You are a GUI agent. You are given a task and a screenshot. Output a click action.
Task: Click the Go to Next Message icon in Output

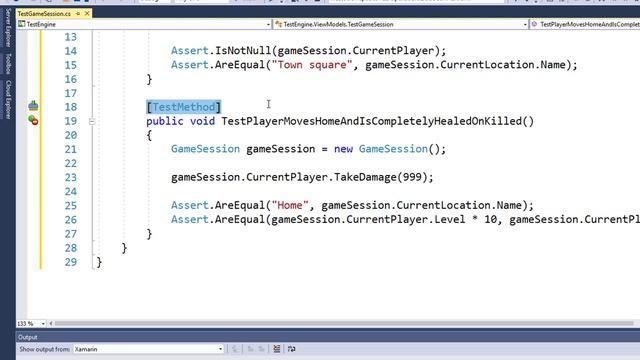coord(261,349)
